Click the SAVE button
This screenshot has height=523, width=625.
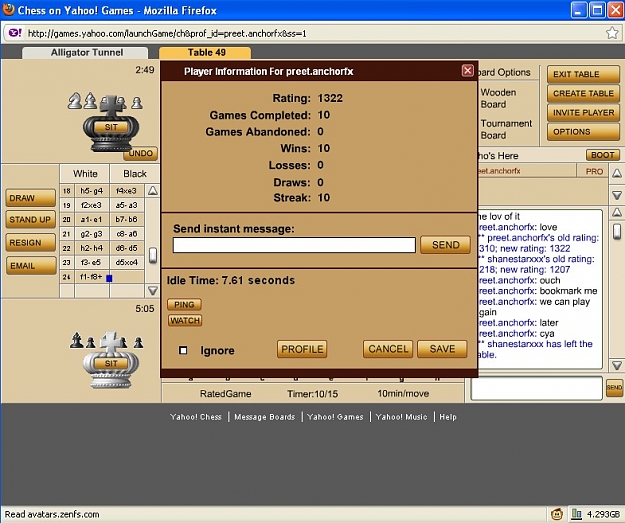(x=442, y=349)
